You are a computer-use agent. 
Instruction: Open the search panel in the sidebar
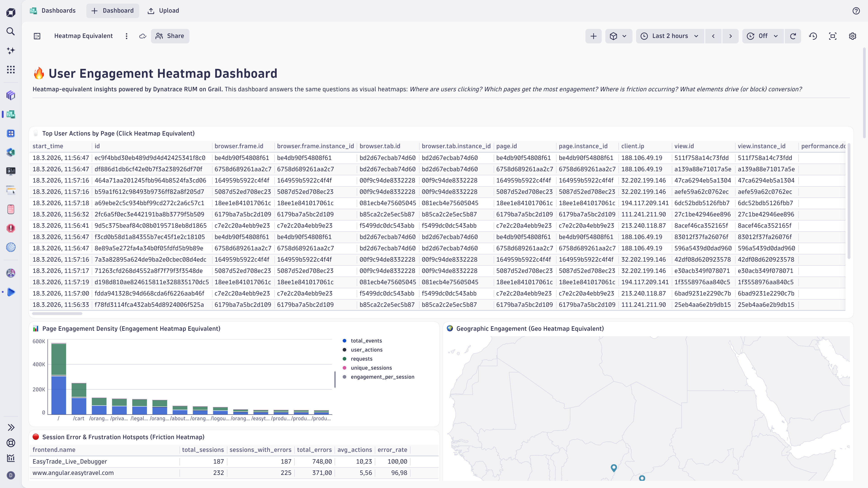[11, 31]
